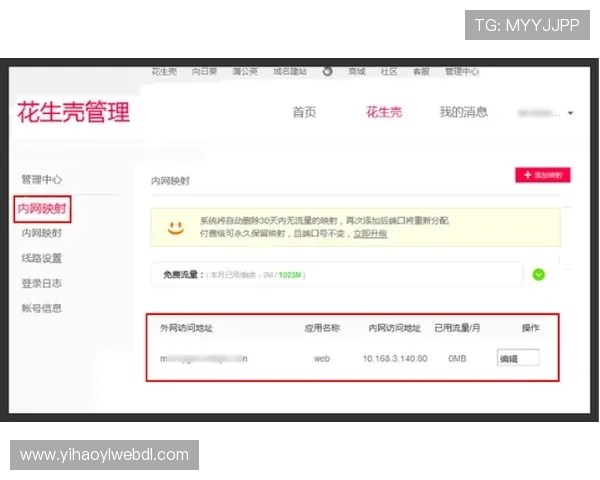The width and height of the screenshot is (600, 480).
Task: Open the account dropdown arrow
Action: point(570,113)
